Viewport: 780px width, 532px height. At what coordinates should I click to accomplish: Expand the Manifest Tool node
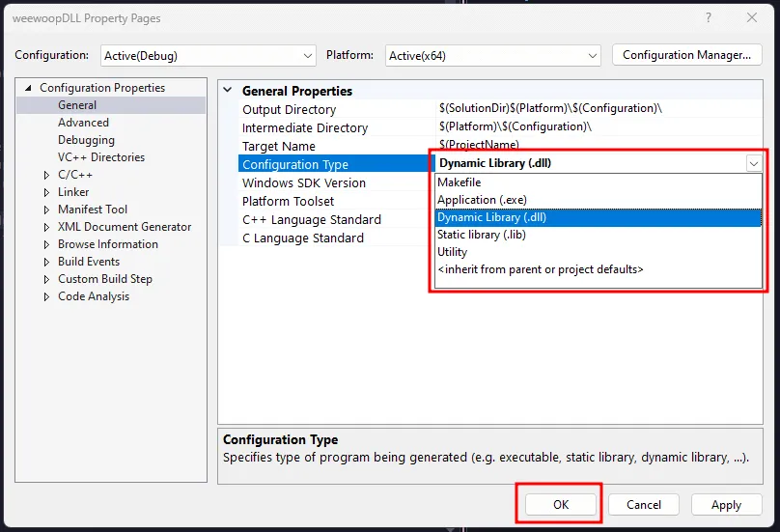[47, 210]
